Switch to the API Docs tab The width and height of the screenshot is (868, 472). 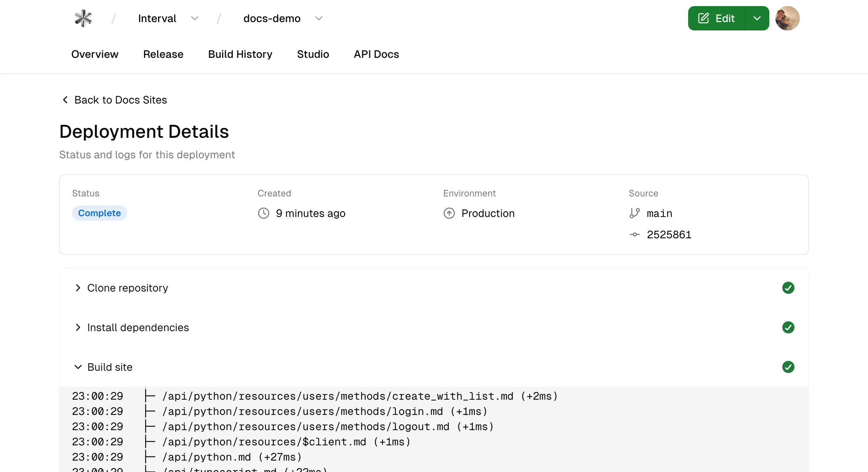tap(376, 54)
